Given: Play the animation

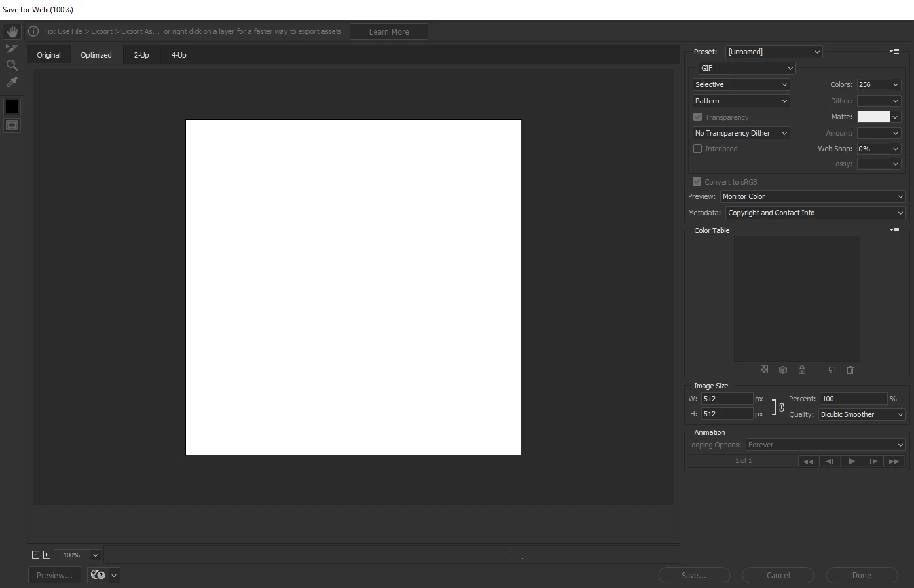Looking at the screenshot, I should pyautogui.click(x=852, y=461).
